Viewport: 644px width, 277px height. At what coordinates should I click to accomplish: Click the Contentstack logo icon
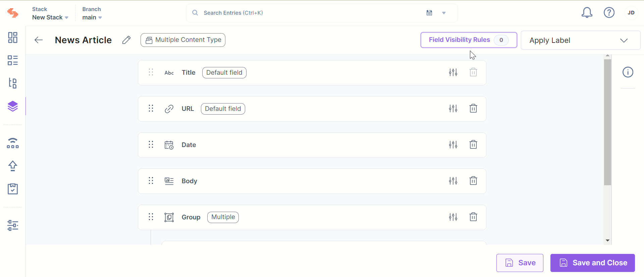(x=13, y=13)
